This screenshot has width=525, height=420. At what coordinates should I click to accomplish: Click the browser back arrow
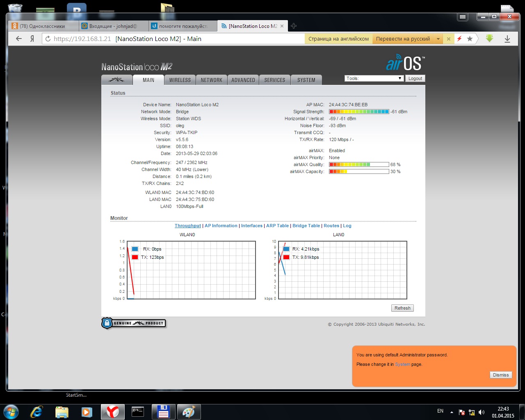tap(19, 39)
